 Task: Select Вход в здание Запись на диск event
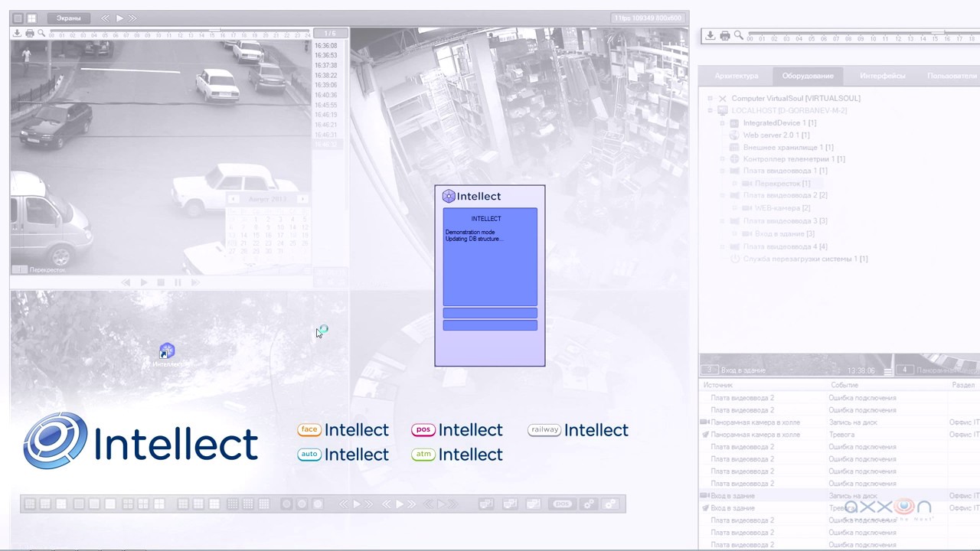pyautogui.click(x=839, y=496)
